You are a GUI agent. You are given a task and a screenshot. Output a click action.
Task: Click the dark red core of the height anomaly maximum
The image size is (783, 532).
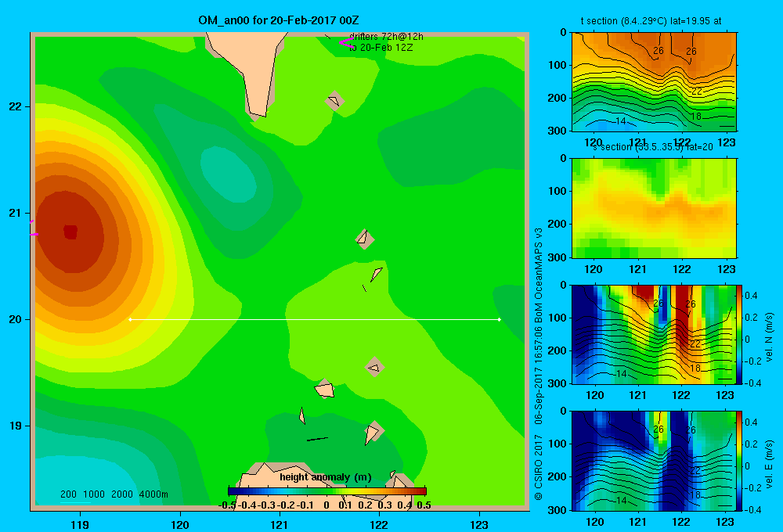tap(70, 232)
